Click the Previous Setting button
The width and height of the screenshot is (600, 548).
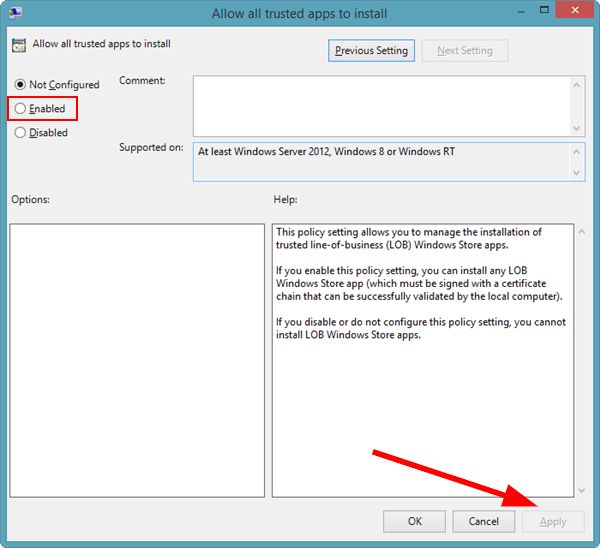[x=371, y=51]
